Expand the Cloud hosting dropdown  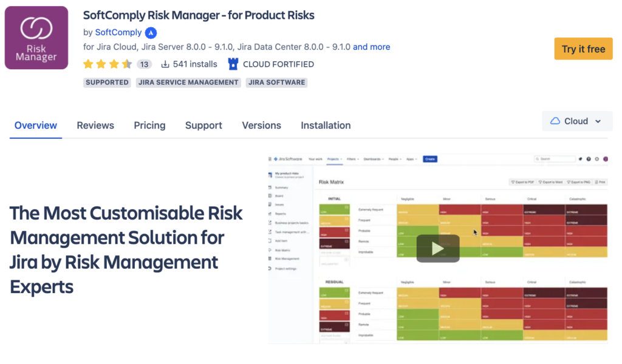coord(577,121)
